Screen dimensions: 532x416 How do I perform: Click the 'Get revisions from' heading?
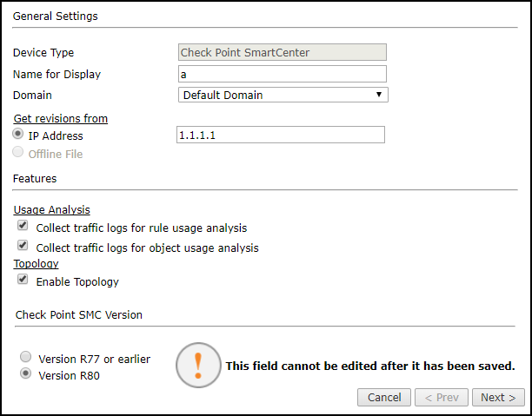tap(61, 119)
